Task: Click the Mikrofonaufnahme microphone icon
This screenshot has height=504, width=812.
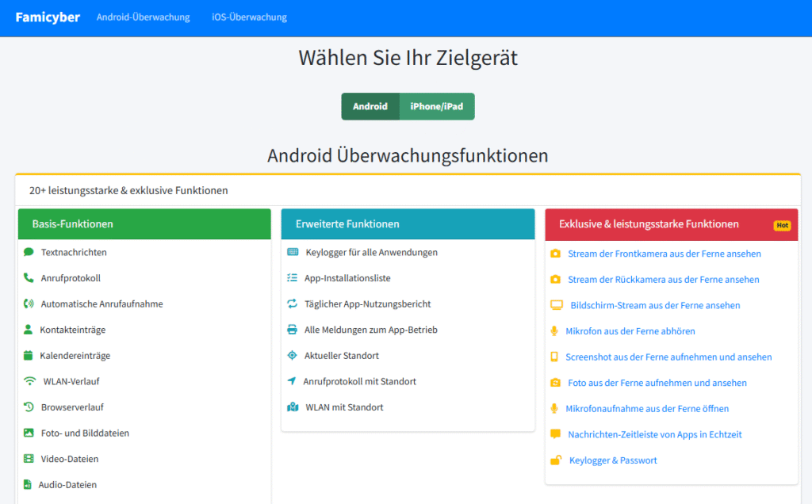Action: 554,409
